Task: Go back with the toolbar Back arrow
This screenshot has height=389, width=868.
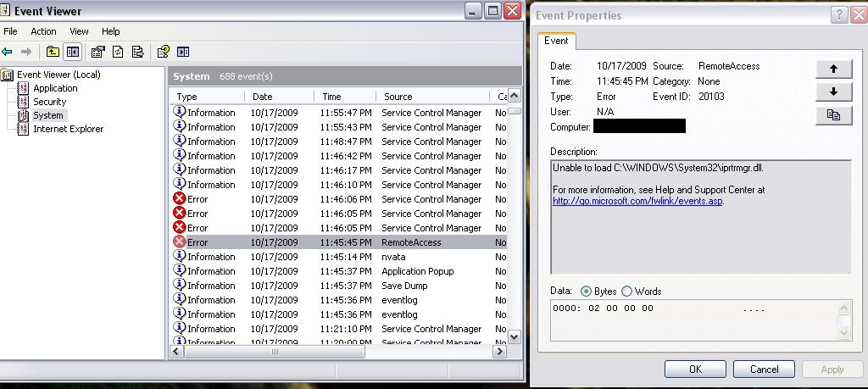Action: (7, 52)
